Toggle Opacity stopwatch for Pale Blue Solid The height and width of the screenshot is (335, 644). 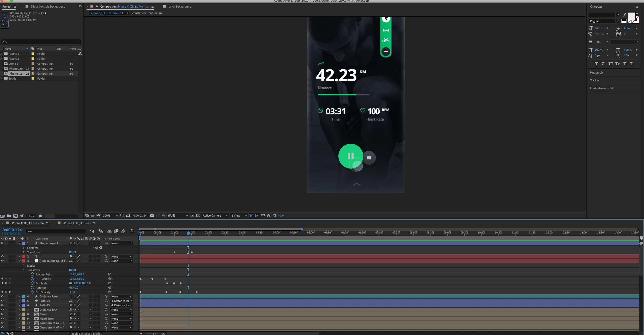tap(32, 292)
